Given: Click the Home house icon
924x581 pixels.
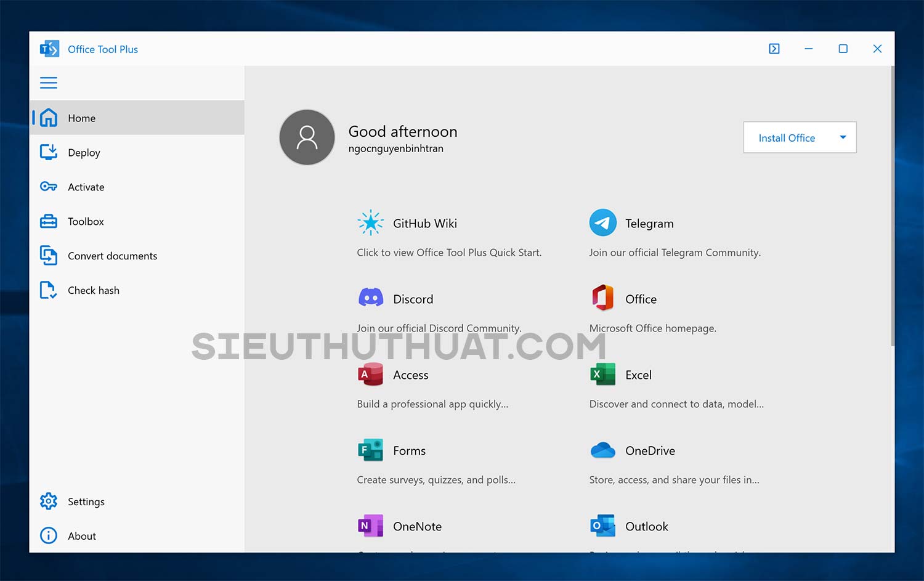Looking at the screenshot, I should [x=49, y=118].
